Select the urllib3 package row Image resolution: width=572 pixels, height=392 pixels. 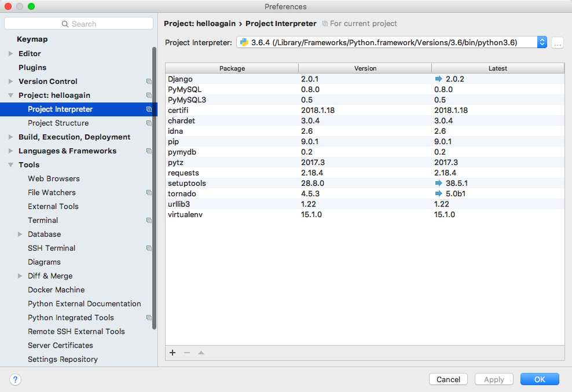click(365, 204)
